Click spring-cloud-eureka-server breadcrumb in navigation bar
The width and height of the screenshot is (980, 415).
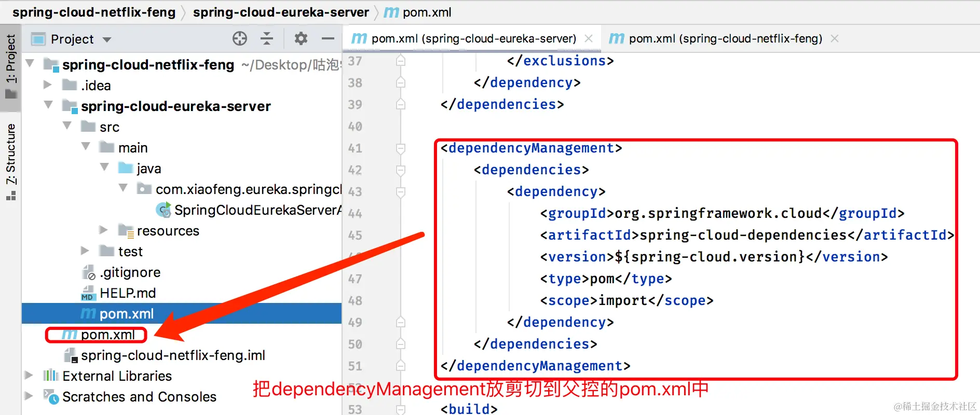click(x=281, y=12)
